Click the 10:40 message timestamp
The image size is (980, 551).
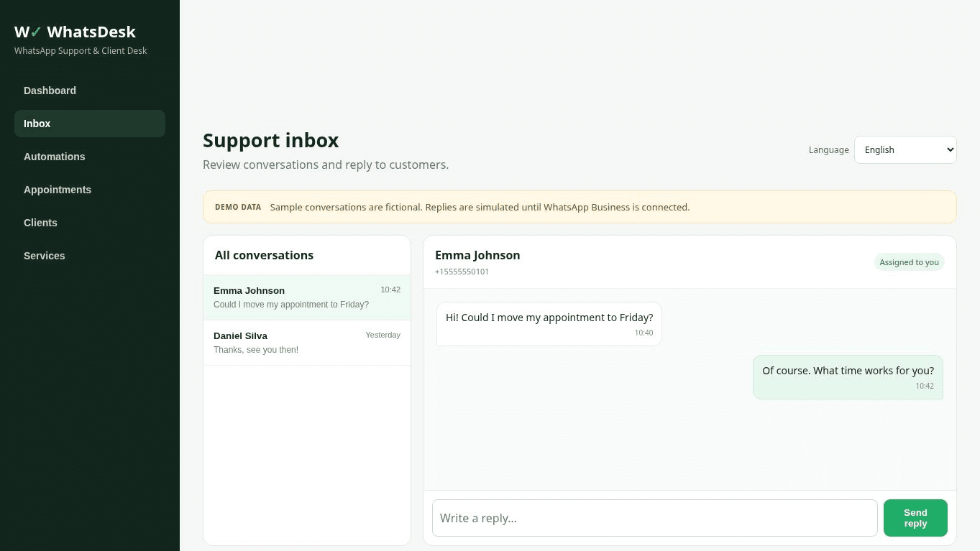[644, 333]
